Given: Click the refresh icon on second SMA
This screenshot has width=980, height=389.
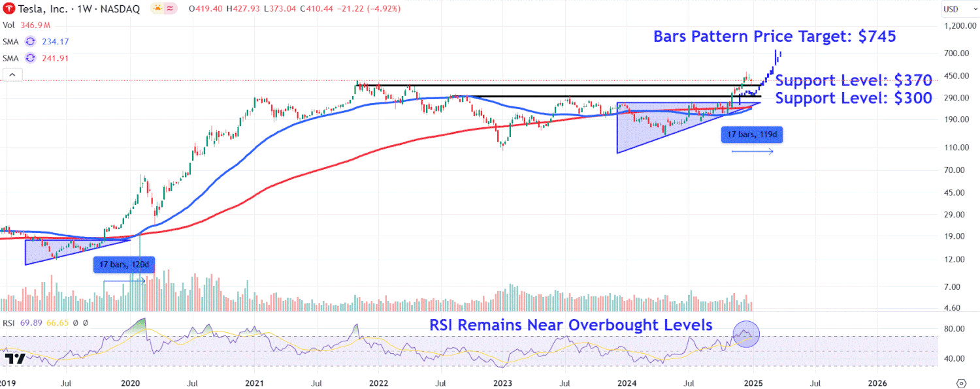Looking at the screenshot, I should coord(30,58).
